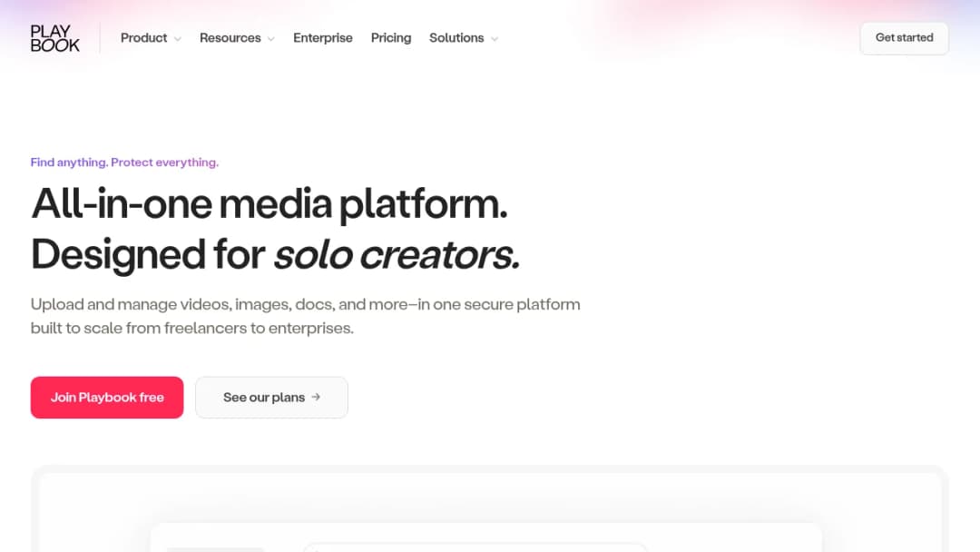Screen dimensions: 980x552
Task: Click the 'Find anything. Protect everything.' tagline
Action: [x=124, y=163]
